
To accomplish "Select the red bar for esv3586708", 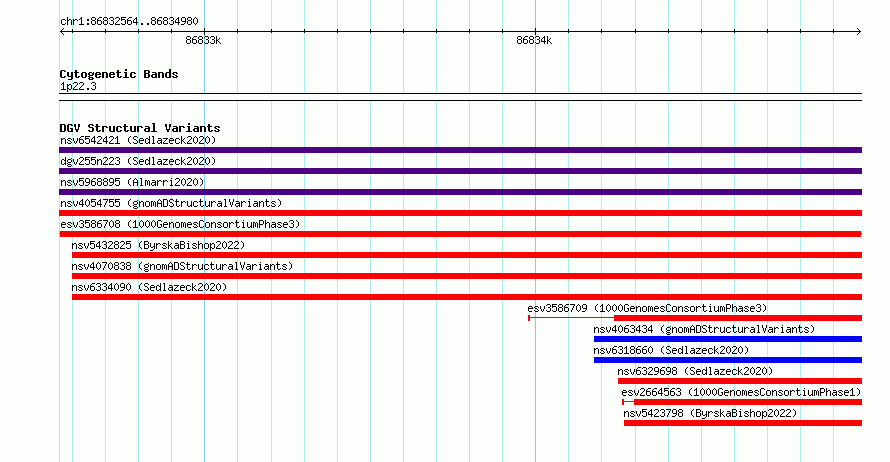I will (460, 234).
